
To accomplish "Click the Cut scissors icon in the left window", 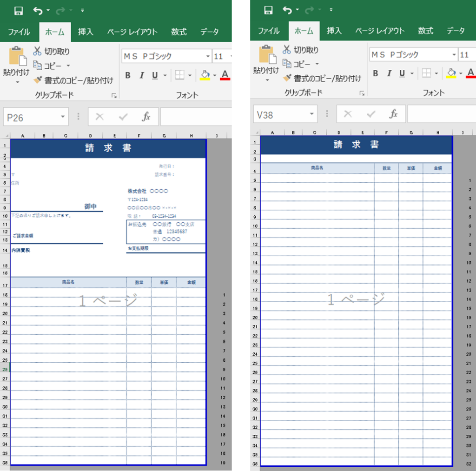I will [x=37, y=51].
